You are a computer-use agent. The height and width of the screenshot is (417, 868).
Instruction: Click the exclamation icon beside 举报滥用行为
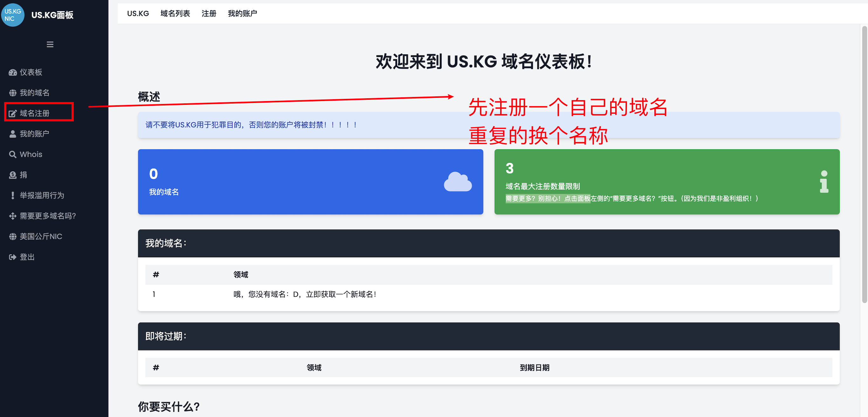[13, 196]
